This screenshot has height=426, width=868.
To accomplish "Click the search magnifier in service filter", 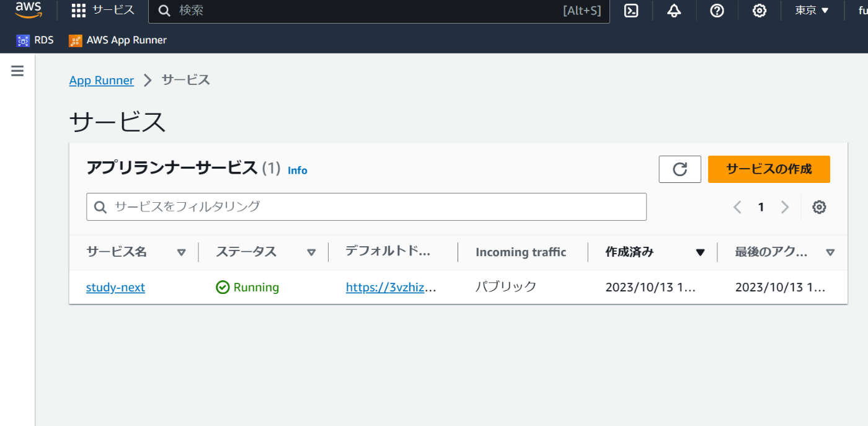I will (x=100, y=207).
